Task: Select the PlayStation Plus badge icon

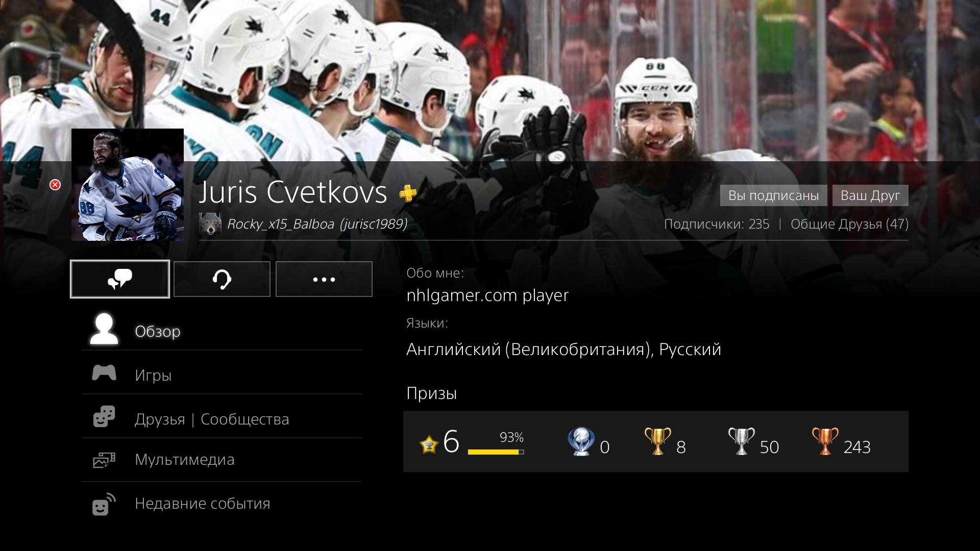Action: pyautogui.click(x=407, y=193)
